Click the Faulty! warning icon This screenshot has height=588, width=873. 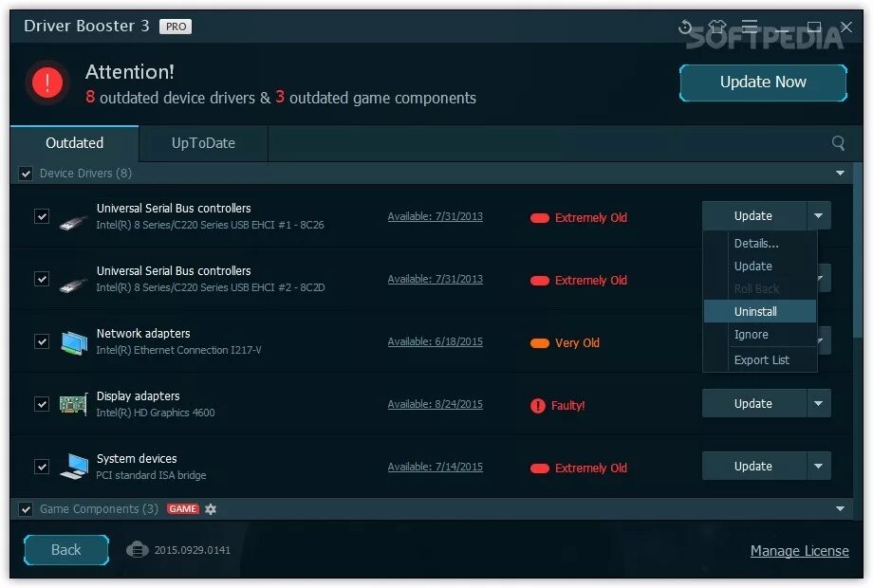tap(537, 406)
